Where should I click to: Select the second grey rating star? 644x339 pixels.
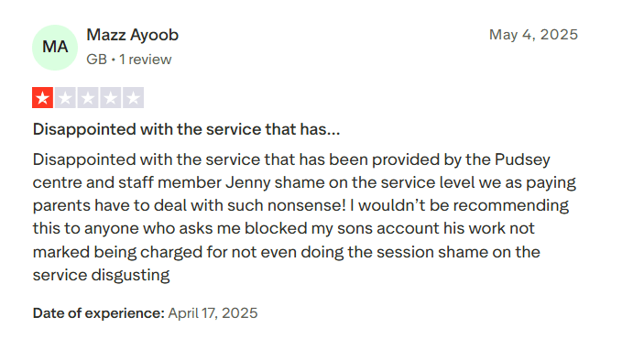[x=65, y=98]
